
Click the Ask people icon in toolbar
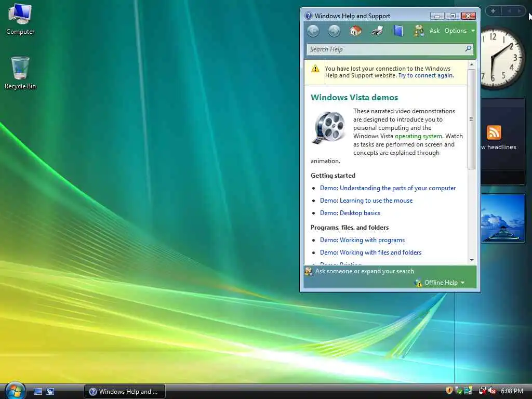tap(419, 31)
